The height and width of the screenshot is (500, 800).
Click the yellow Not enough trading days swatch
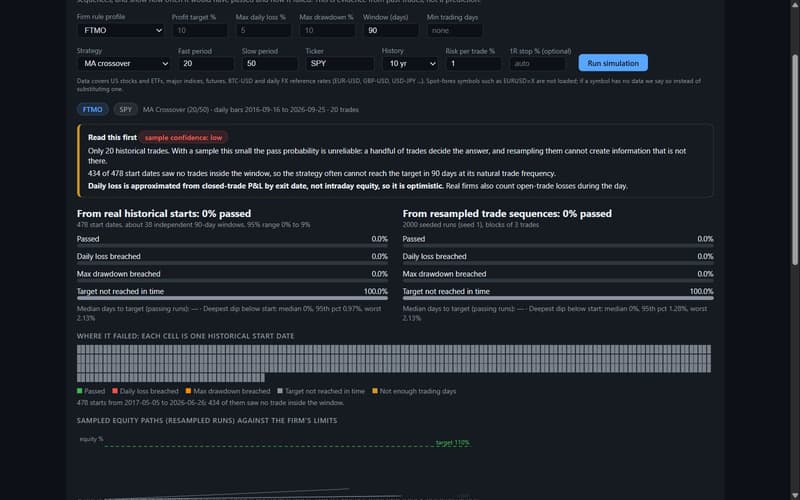click(374, 391)
